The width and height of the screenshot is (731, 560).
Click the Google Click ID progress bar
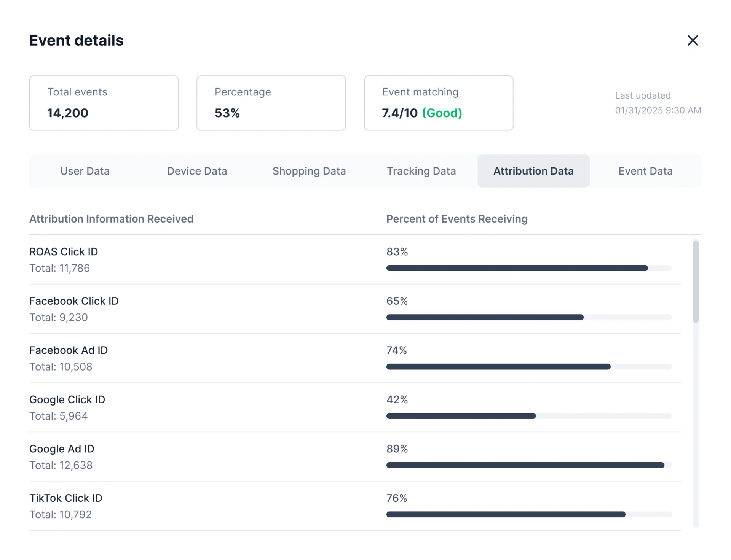coord(529,416)
